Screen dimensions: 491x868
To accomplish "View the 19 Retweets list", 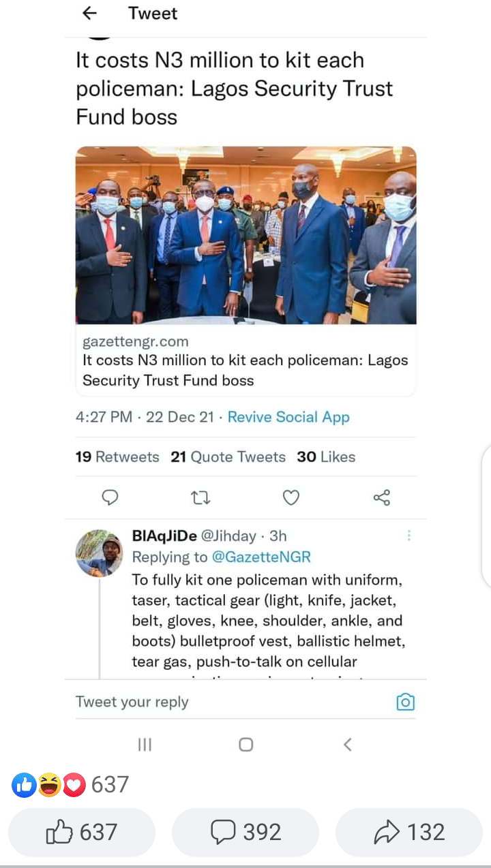I will (117, 456).
